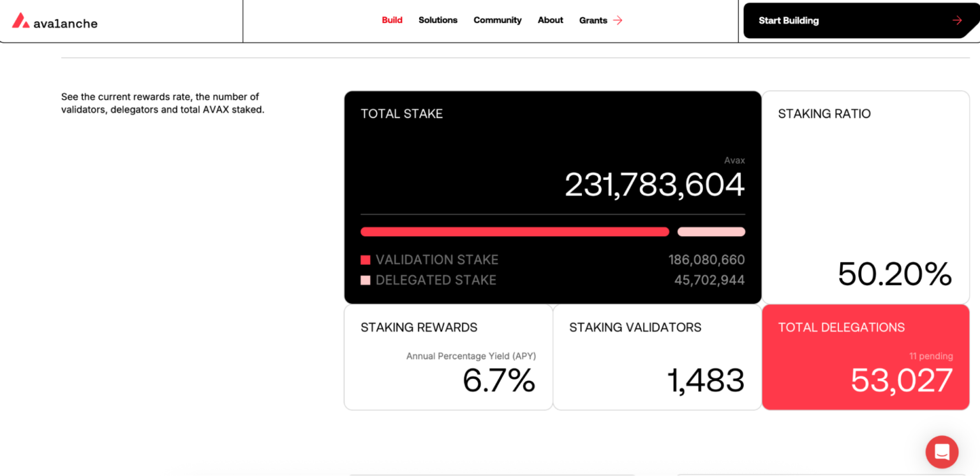Click the STAKING RATIO heading

pyautogui.click(x=824, y=114)
